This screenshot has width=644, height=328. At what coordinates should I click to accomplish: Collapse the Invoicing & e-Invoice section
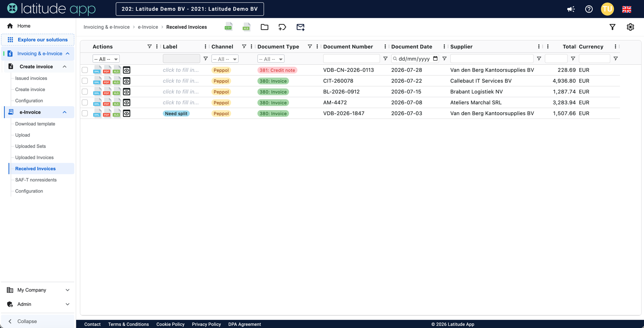68,53
